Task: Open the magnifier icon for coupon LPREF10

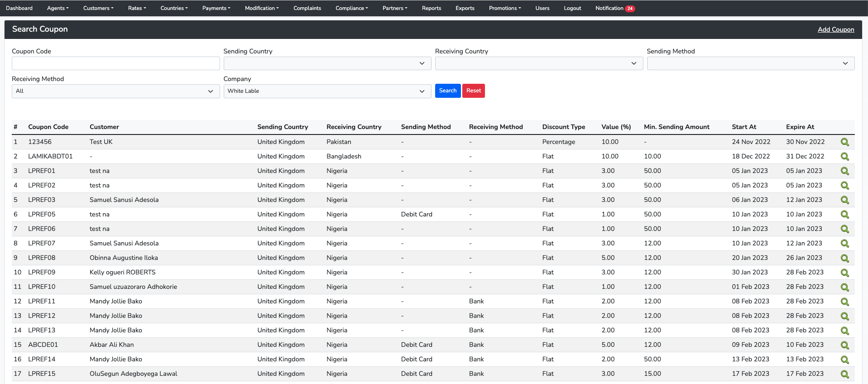Action: 844,287
